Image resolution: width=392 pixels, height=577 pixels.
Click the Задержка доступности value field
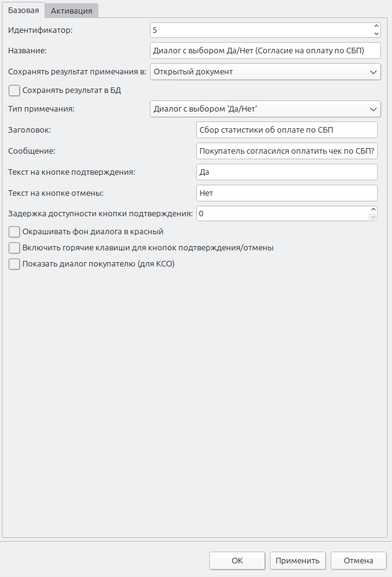pos(282,214)
